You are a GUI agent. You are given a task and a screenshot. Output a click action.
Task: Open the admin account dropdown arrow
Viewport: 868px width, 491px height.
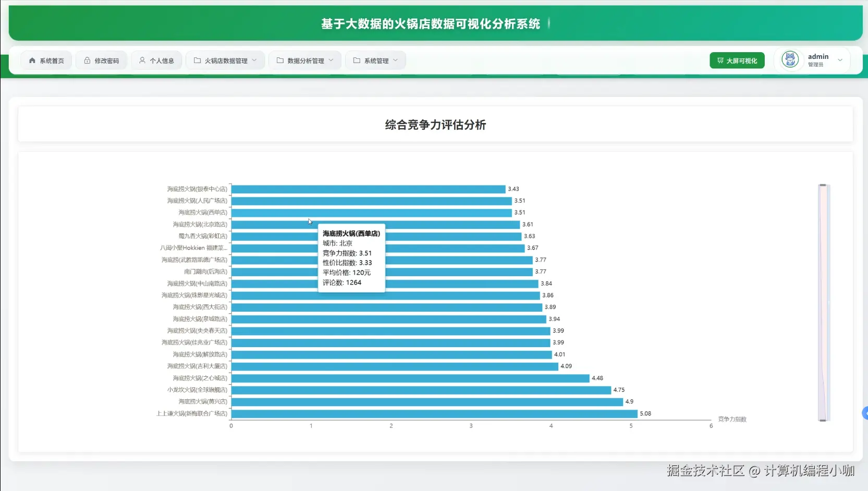pos(840,60)
